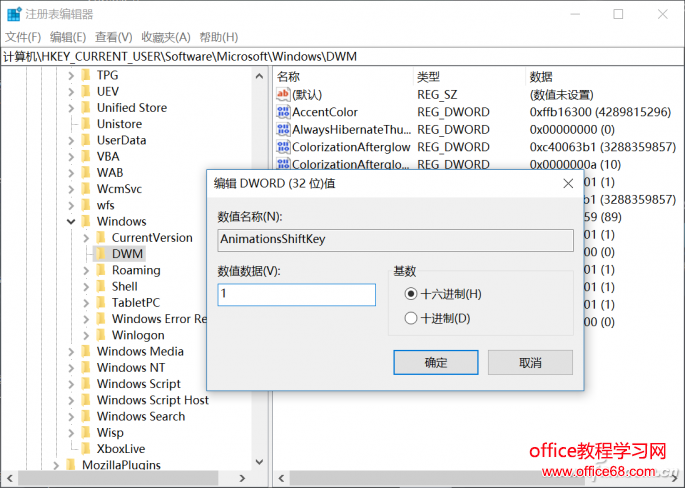Click the WAB folder icon
Viewport: 685px width, 488px height.
[x=86, y=173]
